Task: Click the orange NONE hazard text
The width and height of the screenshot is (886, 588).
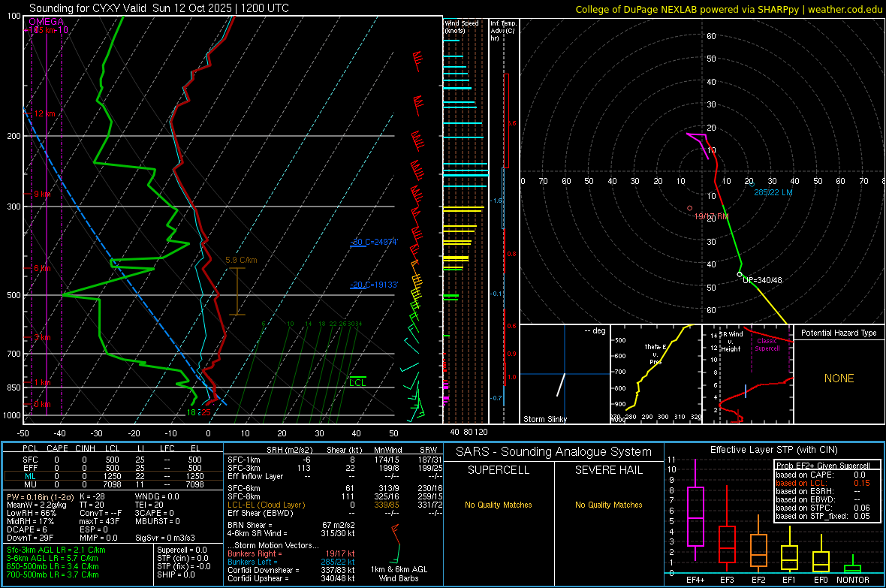Action: pyautogui.click(x=839, y=378)
